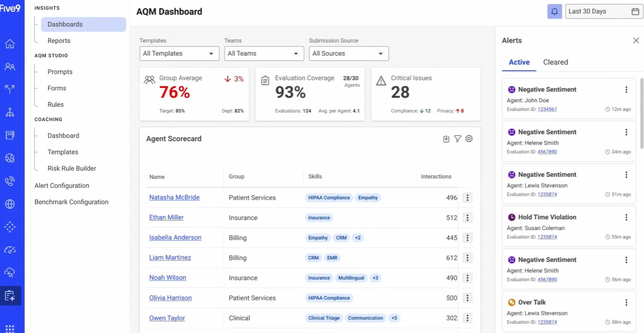
Task: Open Evaluation ID link for Susan Coleman alert
Action: tap(547, 237)
